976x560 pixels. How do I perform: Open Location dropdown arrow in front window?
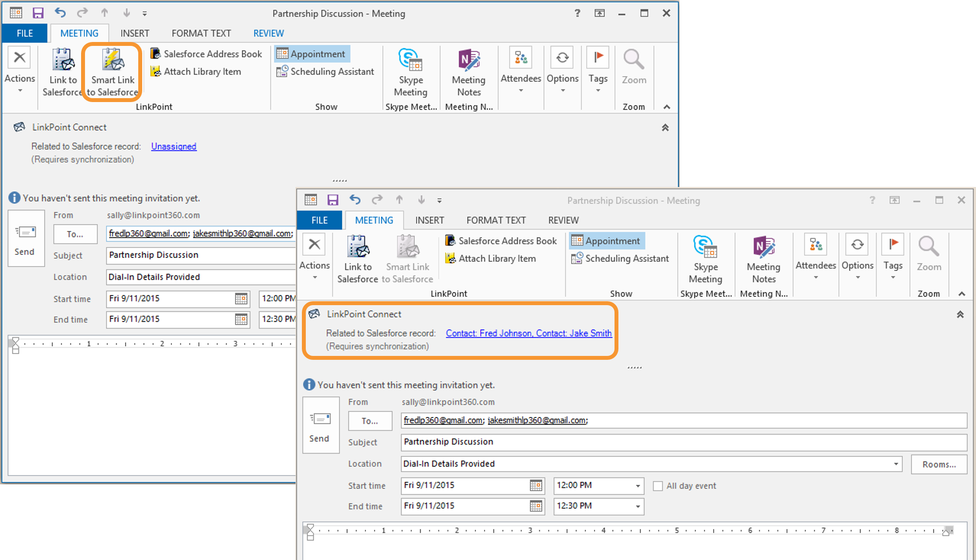point(896,464)
